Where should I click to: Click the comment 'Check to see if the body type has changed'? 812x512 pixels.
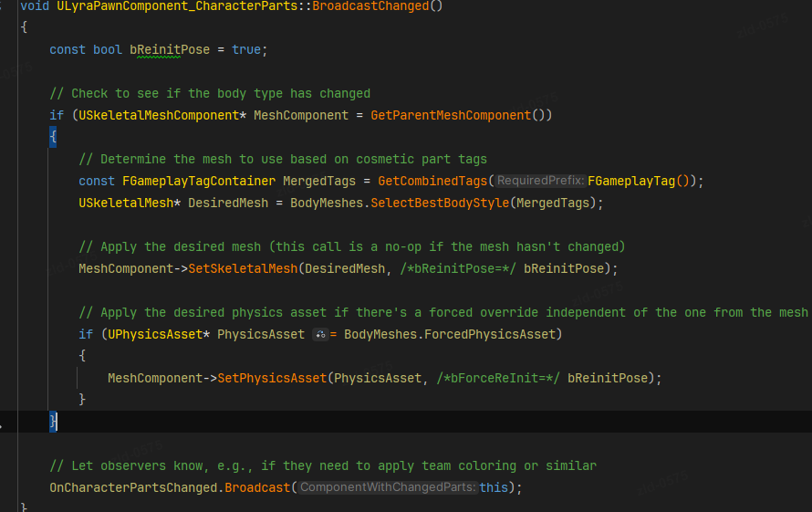point(210,93)
